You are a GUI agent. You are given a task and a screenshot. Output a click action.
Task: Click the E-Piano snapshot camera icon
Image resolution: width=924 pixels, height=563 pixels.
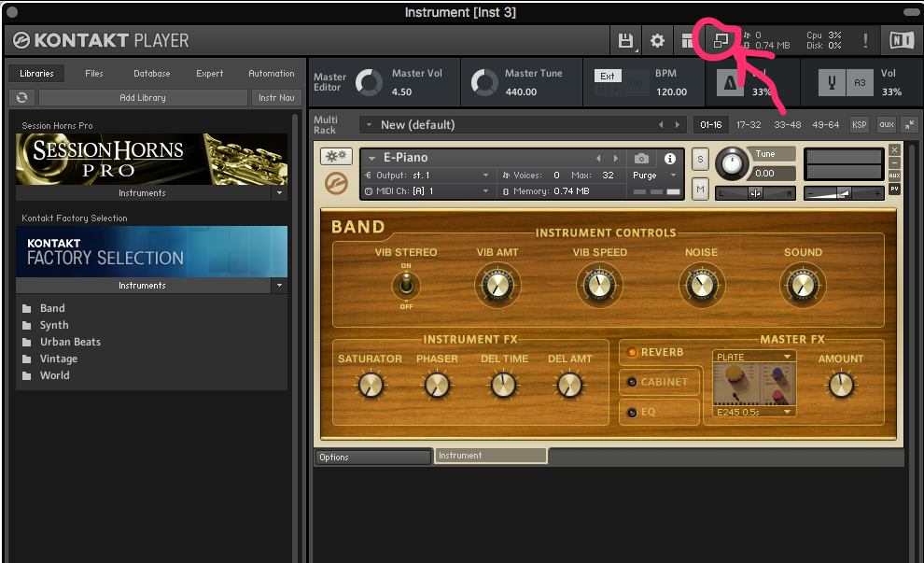pos(641,159)
